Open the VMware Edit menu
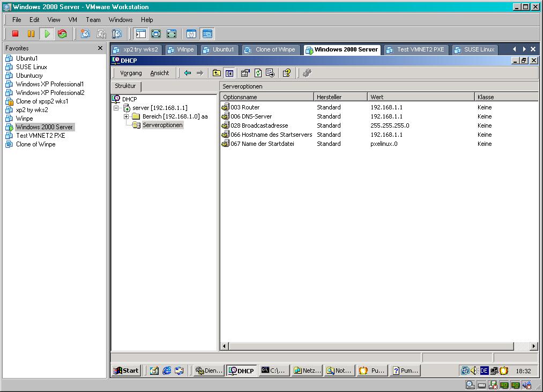Screen dimensions: 543x392 pos(34,20)
